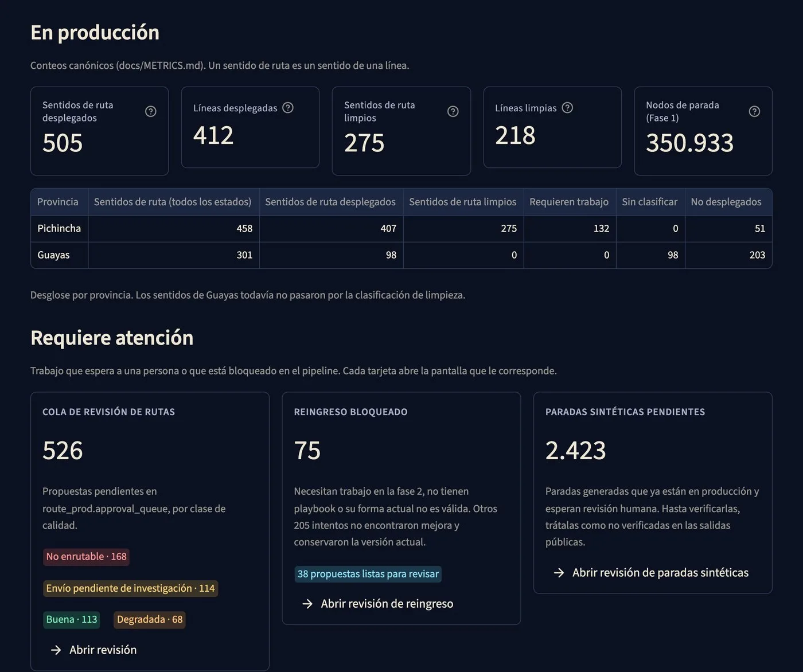The image size is (803, 672).
Task: Click value 407 in Pichincha row
Action: click(388, 228)
